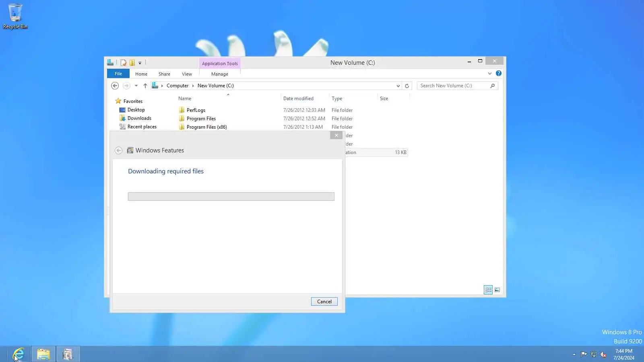Expand the chevron between Computer and New Volume
This screenshot has width=644, height=362.
click(x=193, y=86)
